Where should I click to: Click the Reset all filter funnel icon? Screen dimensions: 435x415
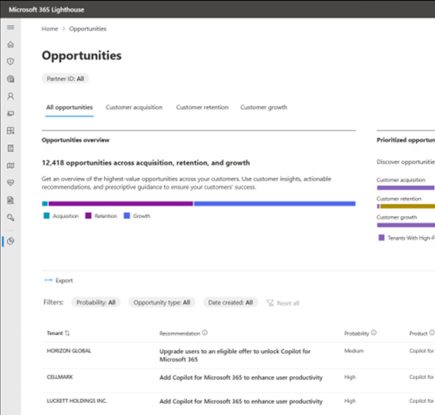pyautogui.click(x=270, y=303)
